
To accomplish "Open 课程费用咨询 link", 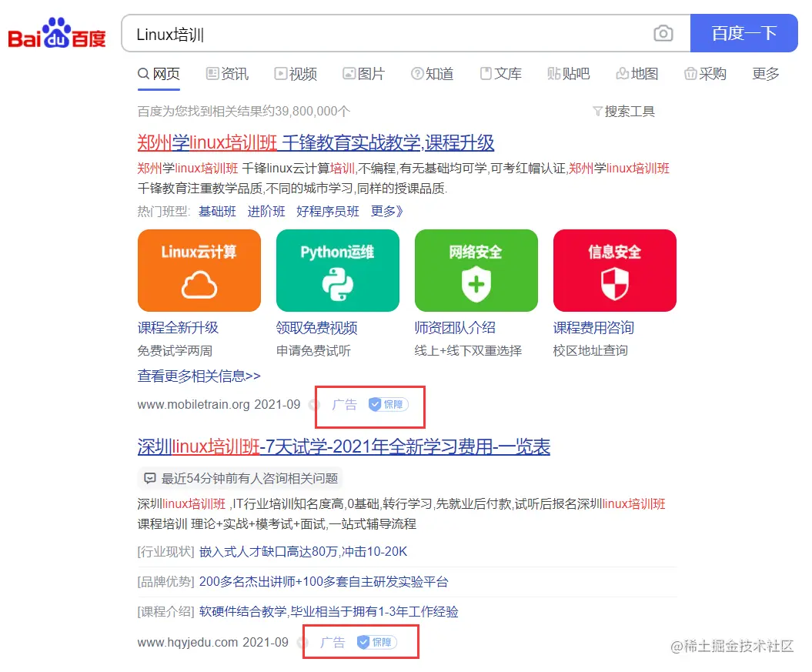I will (x=593, y=327).
